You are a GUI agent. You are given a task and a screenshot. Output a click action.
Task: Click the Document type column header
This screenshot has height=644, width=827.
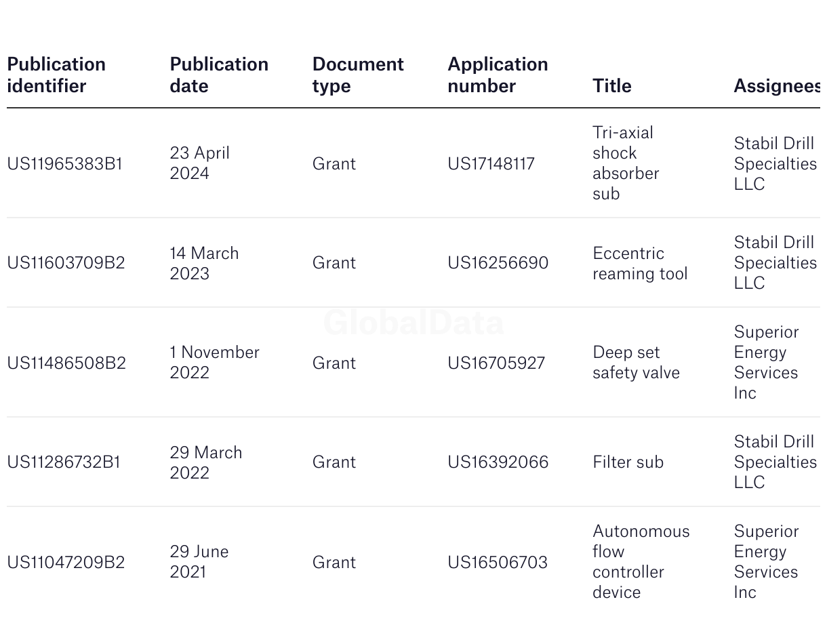coord(358,75)
